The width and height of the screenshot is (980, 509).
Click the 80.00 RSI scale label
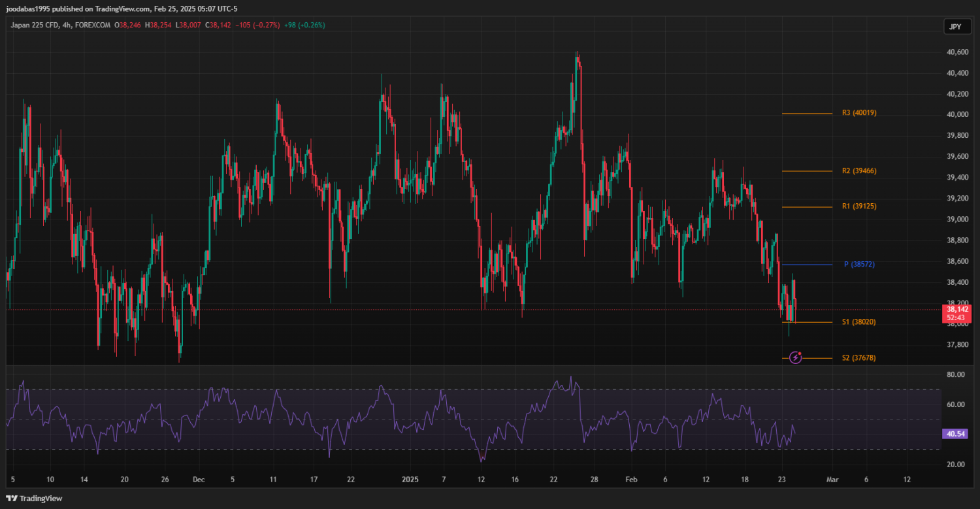[956, 374]
